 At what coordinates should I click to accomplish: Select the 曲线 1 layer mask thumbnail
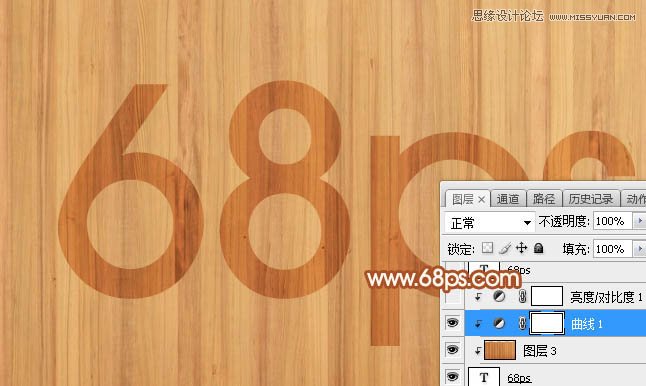[547, 323]
